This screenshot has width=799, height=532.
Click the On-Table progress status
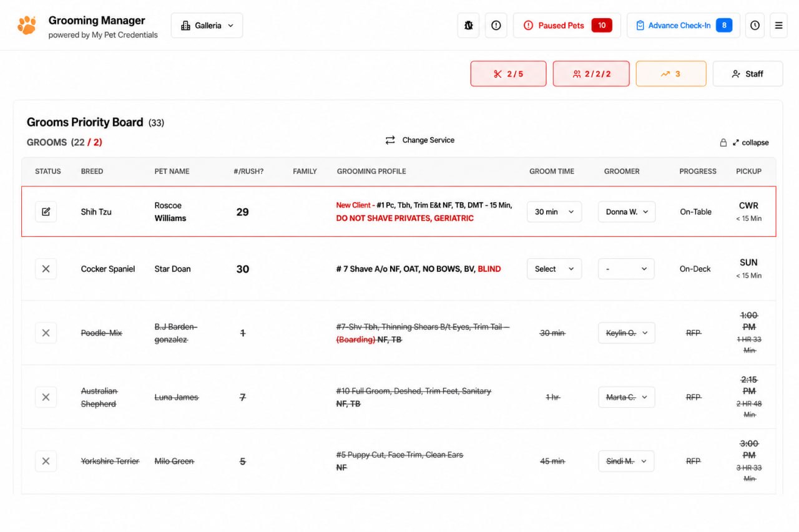coord(696,212)
